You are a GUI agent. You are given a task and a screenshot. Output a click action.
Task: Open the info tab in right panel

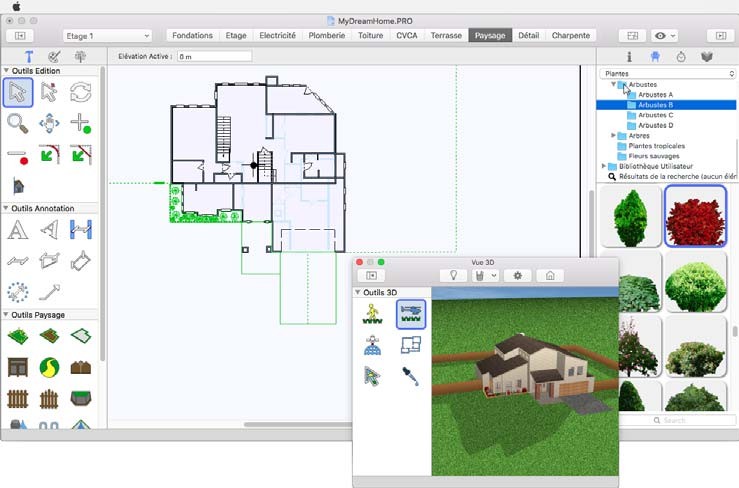tap(629, 57)
